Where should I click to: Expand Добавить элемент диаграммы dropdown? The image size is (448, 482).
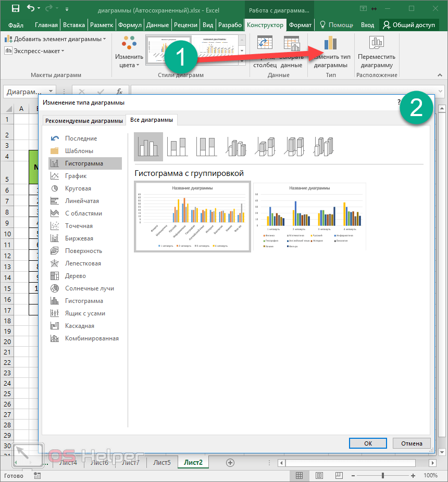tap(55, 39)
